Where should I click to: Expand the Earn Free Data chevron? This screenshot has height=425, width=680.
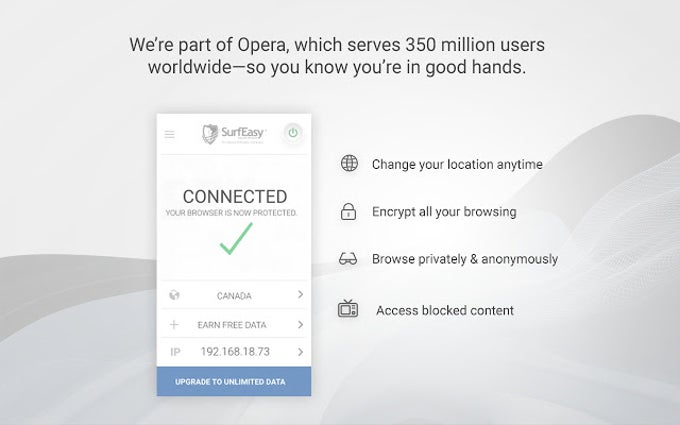click(300, 325)
